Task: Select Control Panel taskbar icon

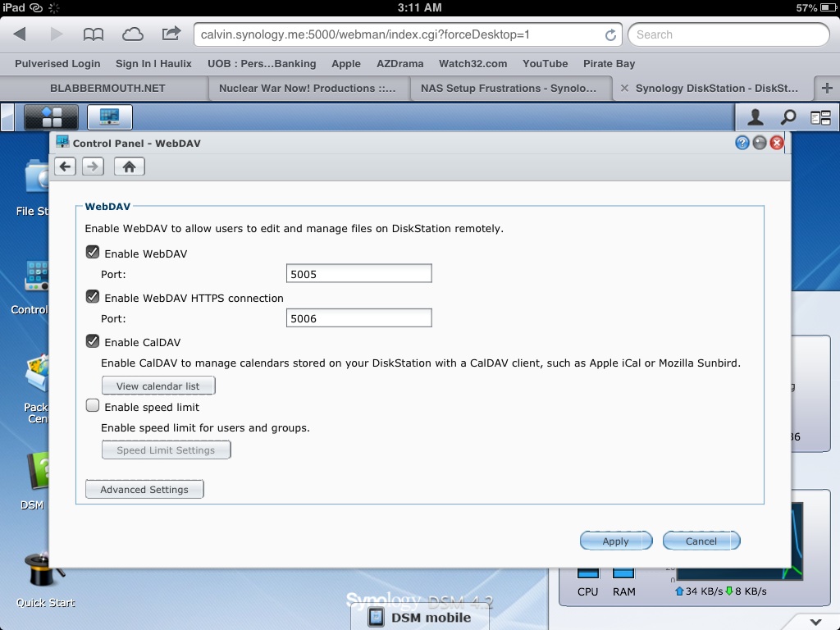Action: point(109,116)
